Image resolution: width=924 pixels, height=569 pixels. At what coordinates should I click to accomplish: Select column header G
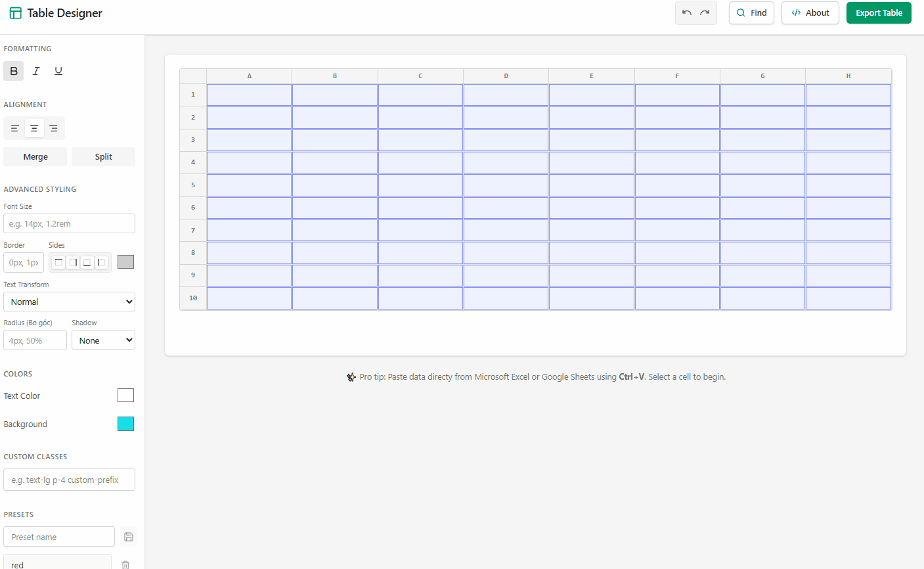pos(762,76)
